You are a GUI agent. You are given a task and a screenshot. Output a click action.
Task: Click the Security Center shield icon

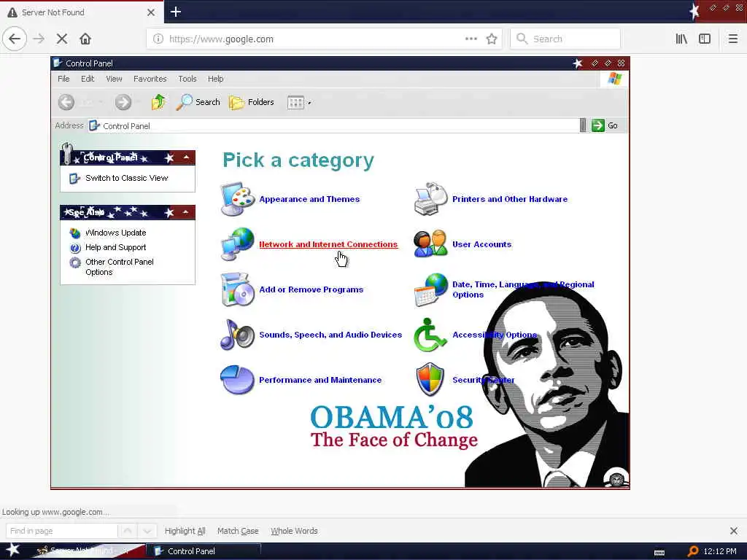(x=430, y=379)
